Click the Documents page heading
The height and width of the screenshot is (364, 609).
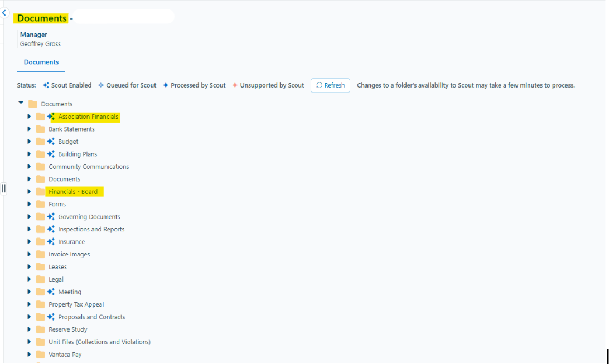(42, 18)
